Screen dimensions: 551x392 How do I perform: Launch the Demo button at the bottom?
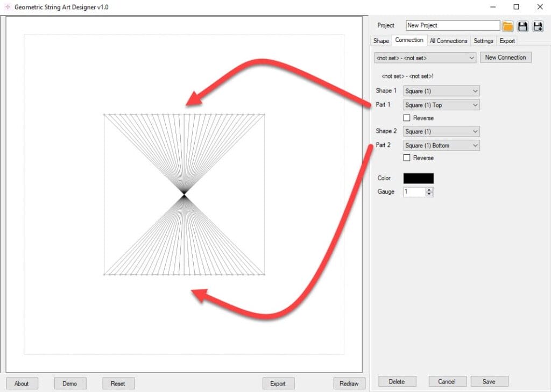pos(70,383)
